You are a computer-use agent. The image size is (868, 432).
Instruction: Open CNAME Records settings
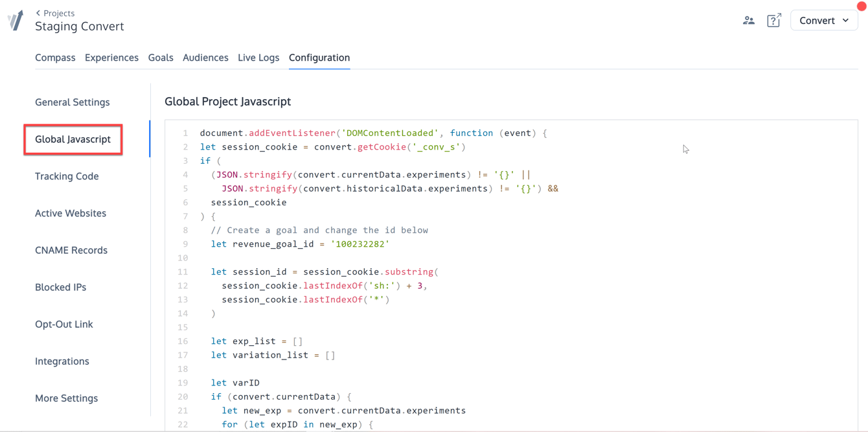pyautogui.click(x=71, y=250)
